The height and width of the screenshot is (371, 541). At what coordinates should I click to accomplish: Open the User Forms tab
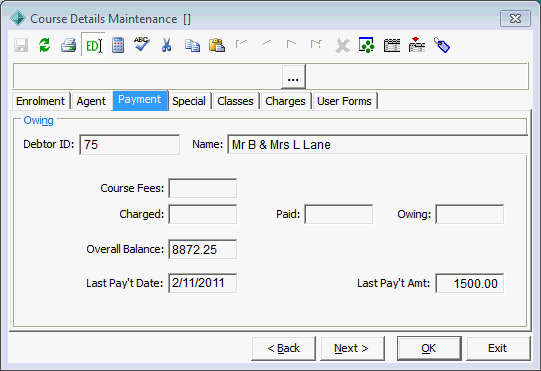tap(344, 101)
